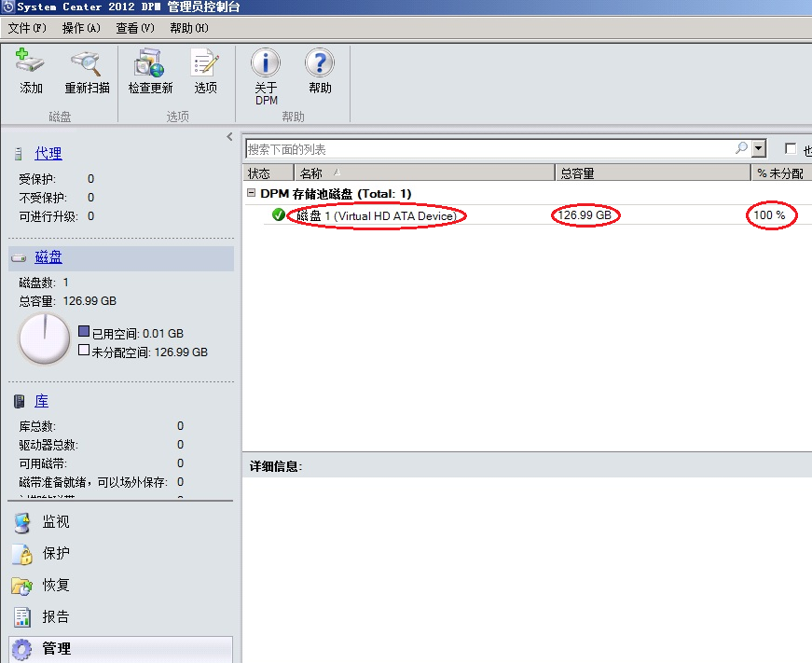
Task: Click the 126.99 GB capacity cell
Action: (x=585, y=215)
